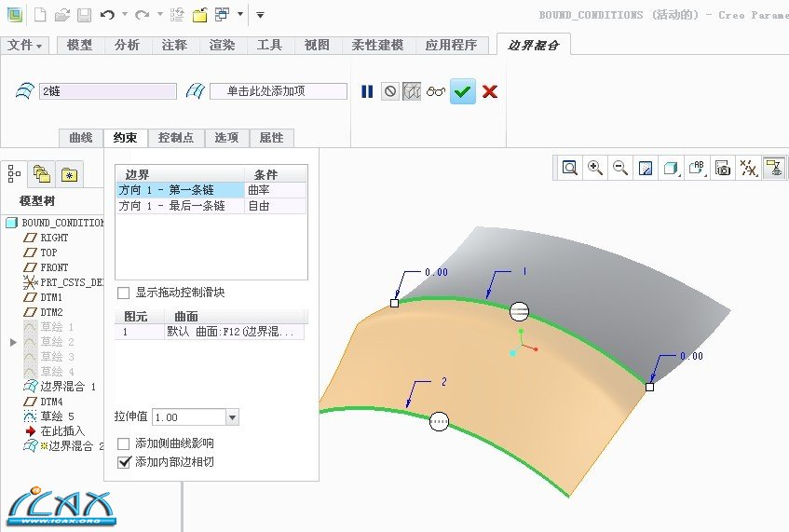Switch to the 模型 ribbon tab
789x532 pixels.
click(79, 46)
